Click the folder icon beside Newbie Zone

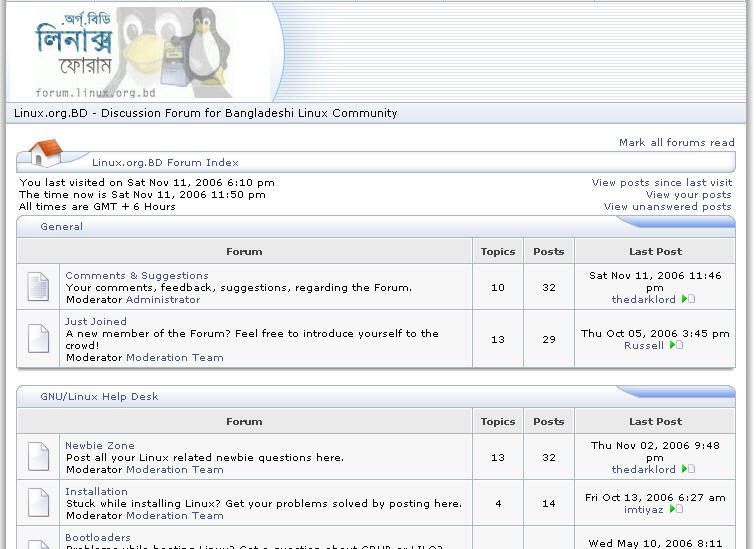click(38, 456)
